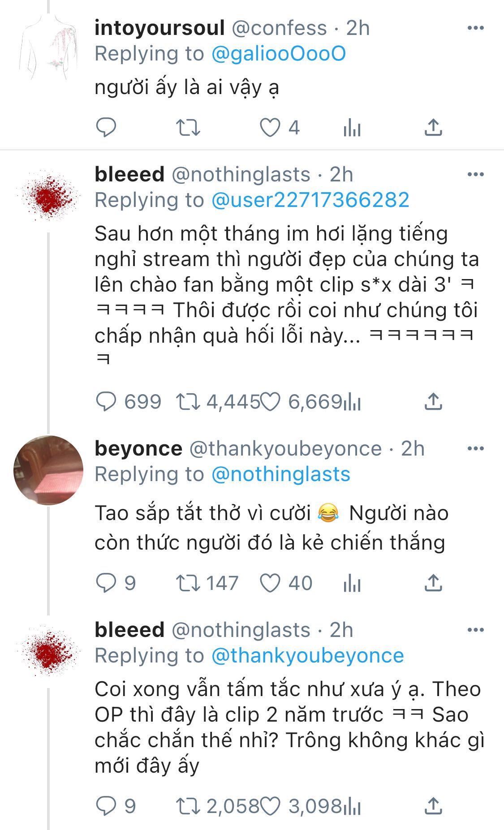The height and width of the screenshot is (830, 504).
Task: Like beyonce's tweet with 40 likes
Action: [x=270, y=583]
